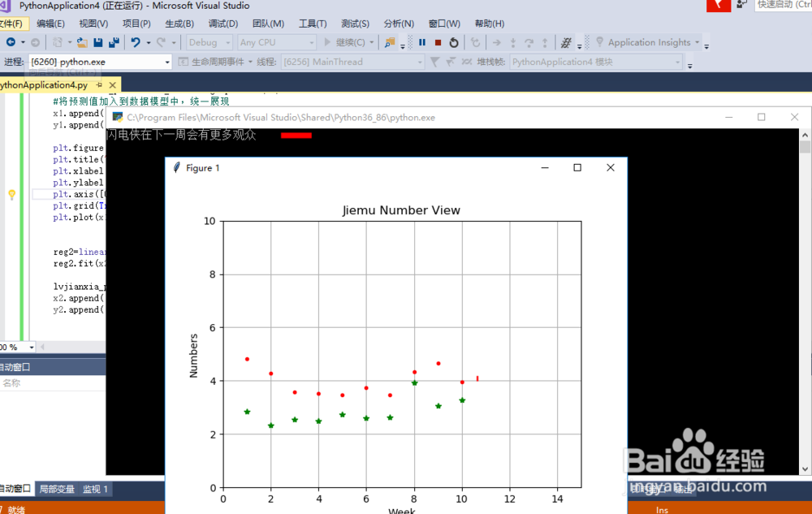Click the lifecycle events (生命周期事件) icon
Viewport: 812px width, 514px height.
click(x=183, y=62)
